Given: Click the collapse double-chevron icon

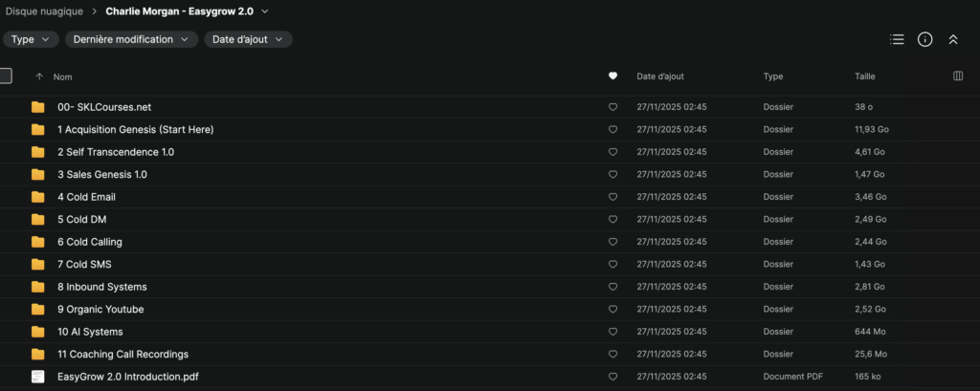Looking at the screenshot, I should click(x=952, y=39).
